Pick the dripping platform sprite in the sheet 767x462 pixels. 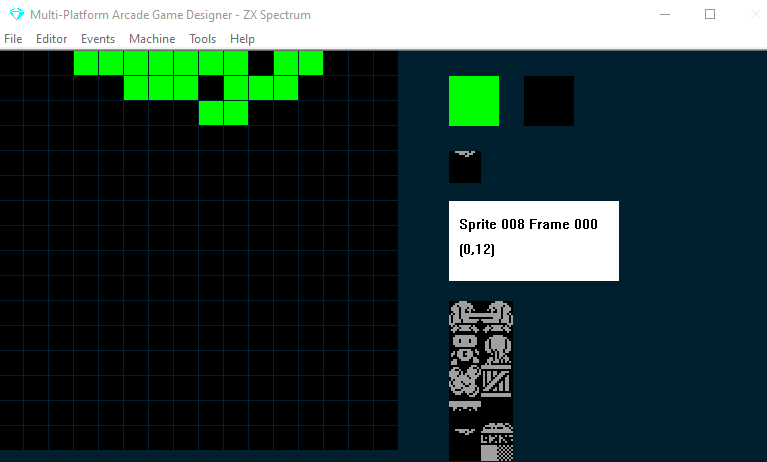point(465,406)
